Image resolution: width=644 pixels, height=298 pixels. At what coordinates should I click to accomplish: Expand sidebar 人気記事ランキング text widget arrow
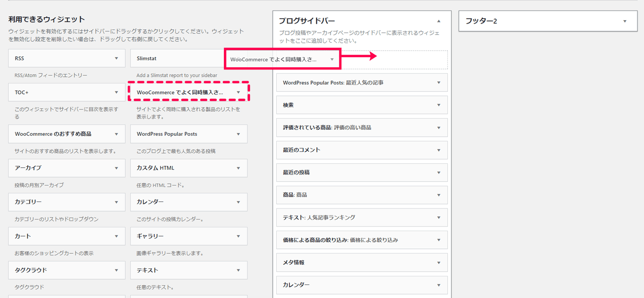click(x=439, y=218)
